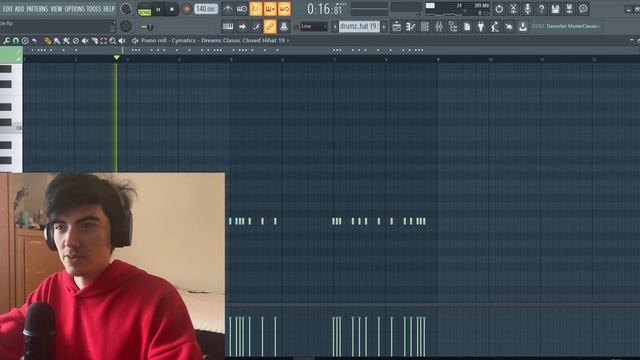Click the 140 tempo display

[x=206, y=9]
